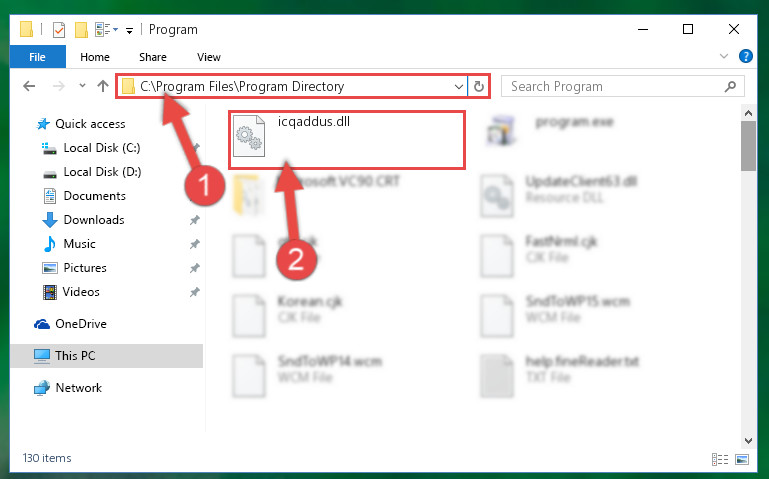The image size is (769, 479).
Task: Click the folder icon in the title bar
Action: pyautogui.click(x=26, y=29)
